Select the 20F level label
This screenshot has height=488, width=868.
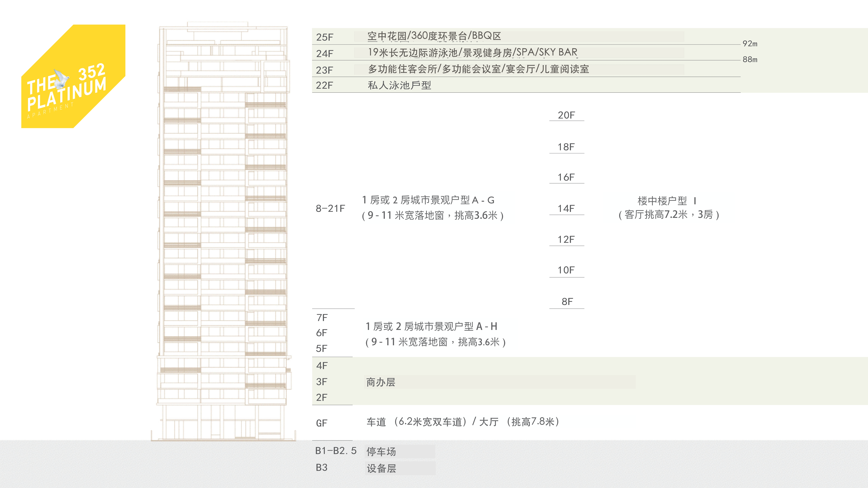(566, 115)
